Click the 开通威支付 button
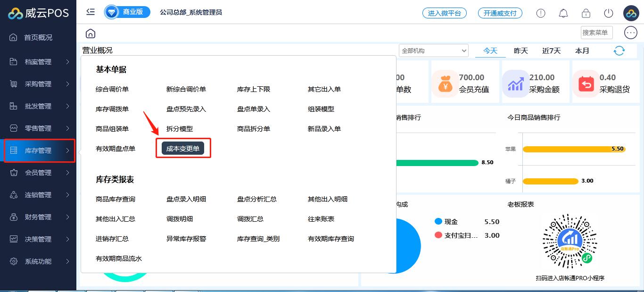 tap(500, 13)
